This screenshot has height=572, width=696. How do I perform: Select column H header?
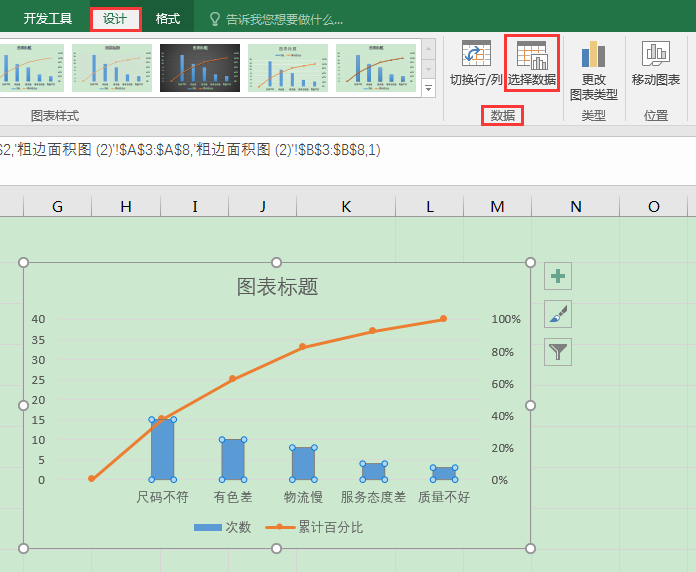click(126, 206)
